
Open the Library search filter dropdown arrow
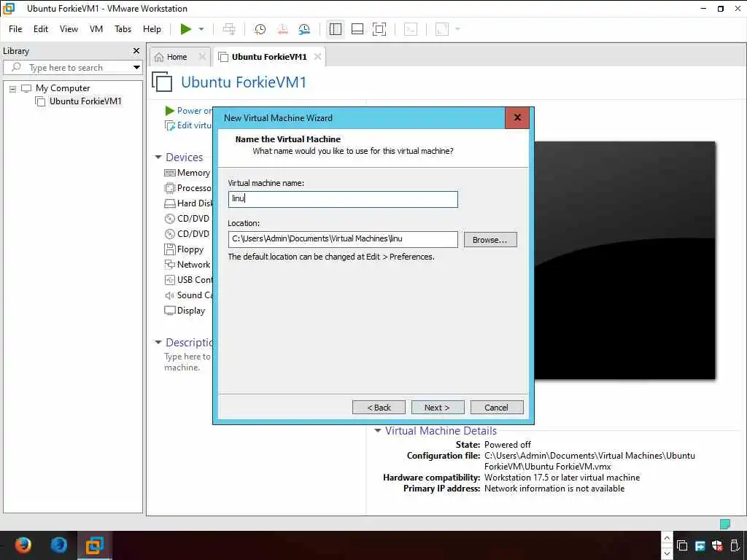[136, 67]
